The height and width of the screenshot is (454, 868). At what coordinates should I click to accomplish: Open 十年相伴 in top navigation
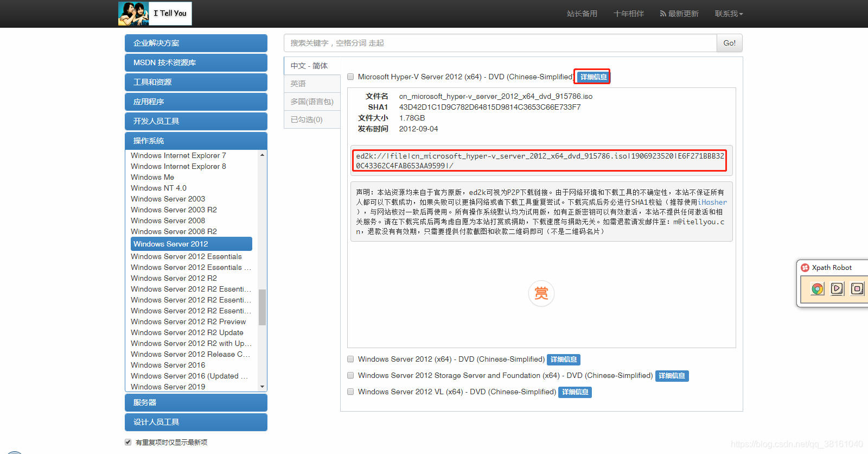pos(629,14)
